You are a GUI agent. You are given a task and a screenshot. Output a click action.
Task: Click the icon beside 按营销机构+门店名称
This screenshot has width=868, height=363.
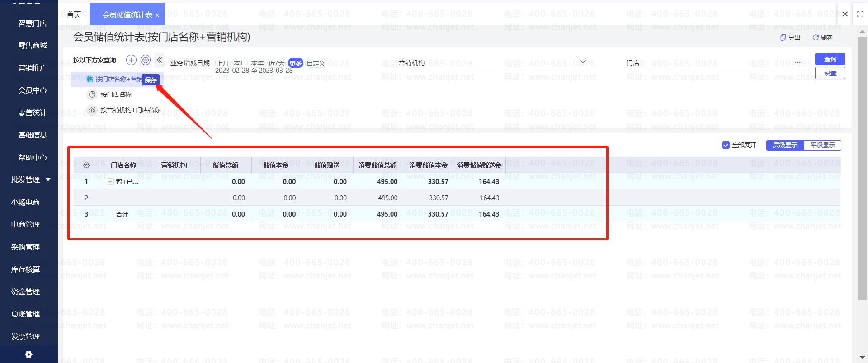(x=92, y=110)
